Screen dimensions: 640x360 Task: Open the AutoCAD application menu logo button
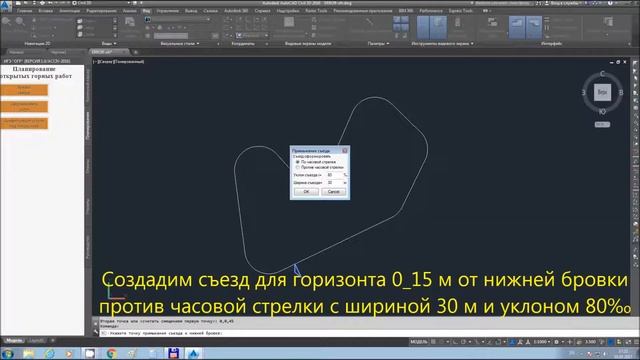point(6,5)
